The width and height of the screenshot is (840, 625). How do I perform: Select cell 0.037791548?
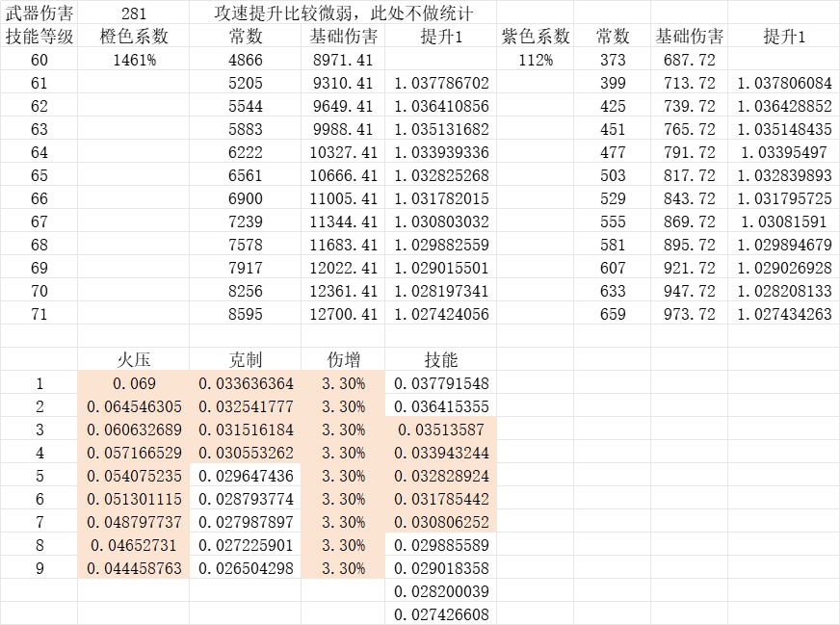[x=441, y=383]
